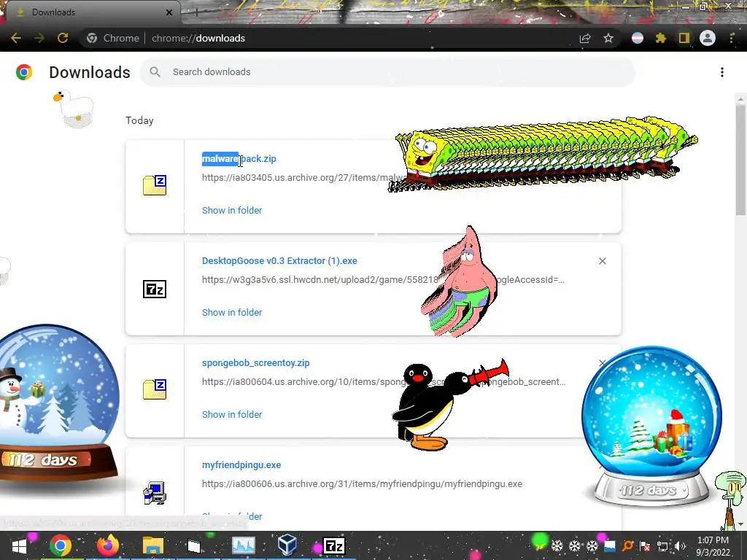
Task: Click the taskbar clock showing 1:07 PM
Action: click(713, 546)
